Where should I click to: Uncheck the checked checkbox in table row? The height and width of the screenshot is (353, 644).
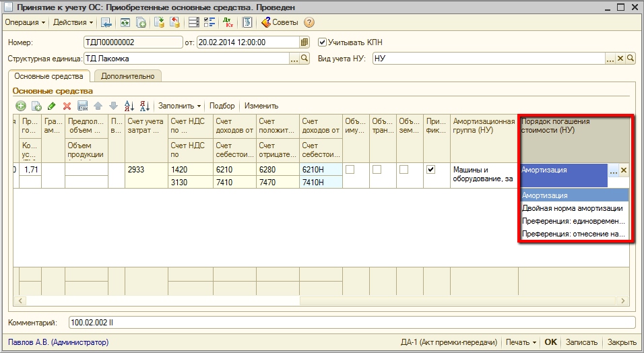(430, 170)
